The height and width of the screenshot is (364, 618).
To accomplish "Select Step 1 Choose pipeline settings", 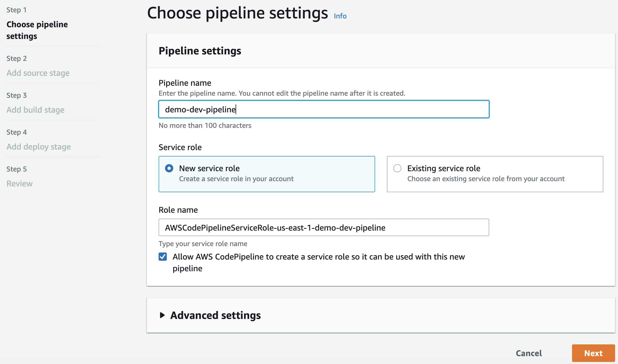I will pos(37,30).
